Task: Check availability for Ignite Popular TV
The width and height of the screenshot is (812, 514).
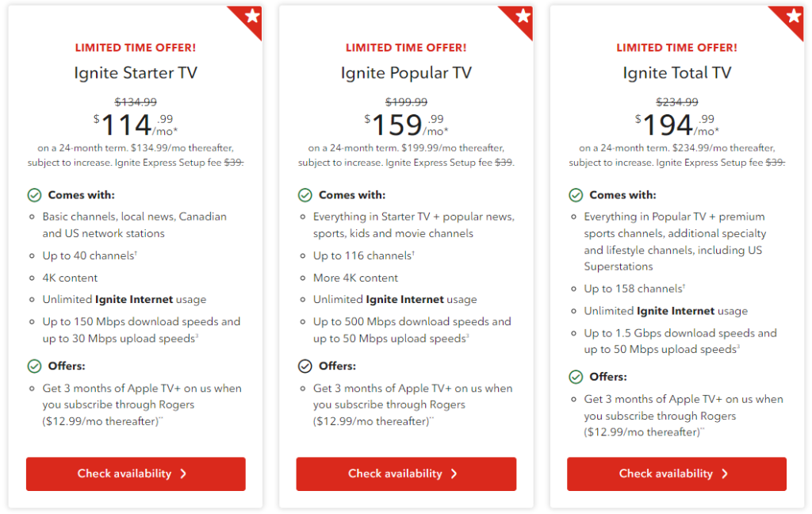Action: click(406, 474)
